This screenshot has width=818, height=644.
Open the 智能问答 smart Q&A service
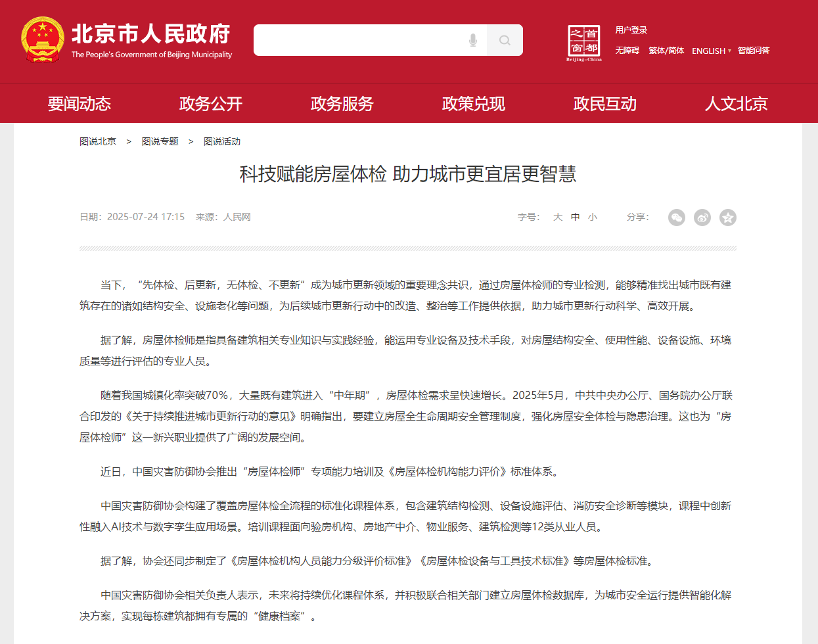753,51
